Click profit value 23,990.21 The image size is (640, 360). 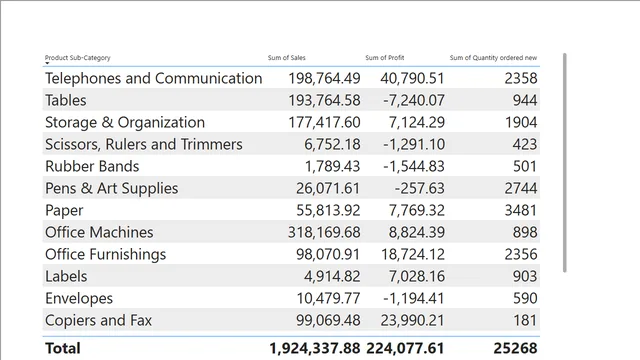click(x=412, y=320)
